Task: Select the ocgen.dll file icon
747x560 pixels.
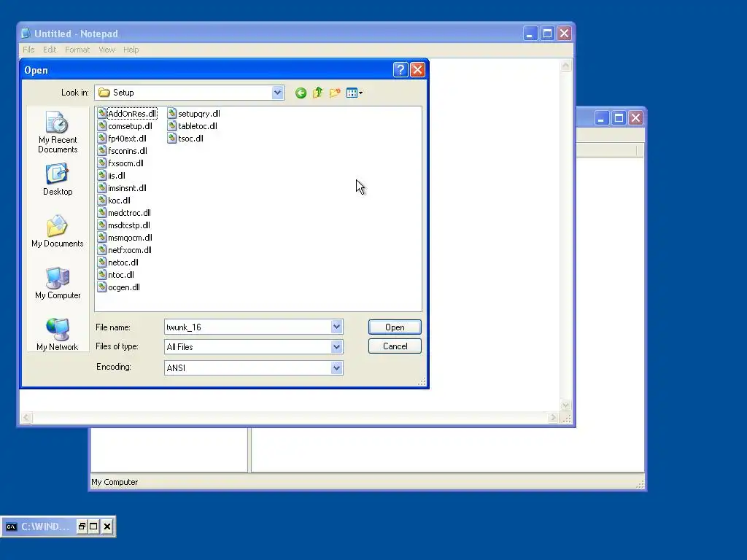Action: (x=101, y=287)
